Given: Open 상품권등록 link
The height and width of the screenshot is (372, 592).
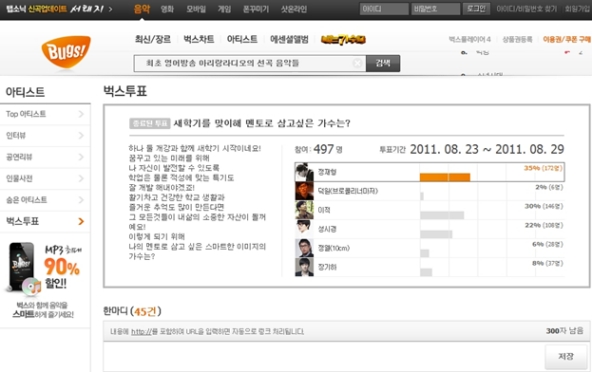Looking at the screenshot, I should pos(517,39).
